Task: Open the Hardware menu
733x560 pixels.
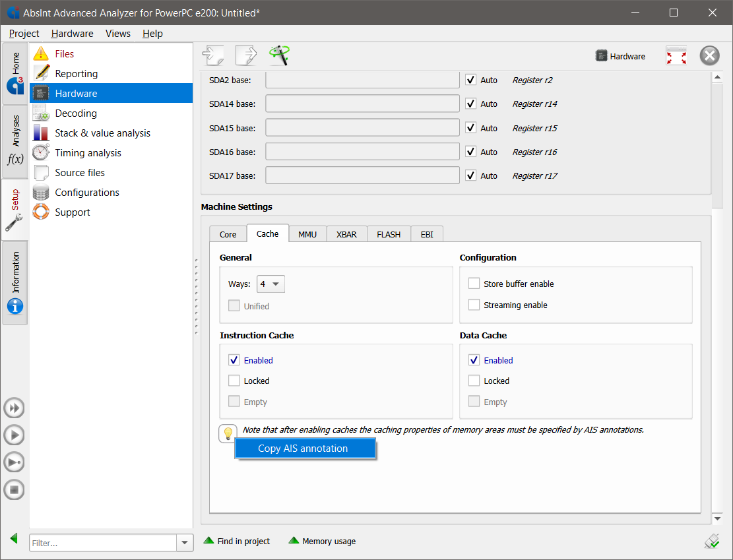Action: (72, 34)
